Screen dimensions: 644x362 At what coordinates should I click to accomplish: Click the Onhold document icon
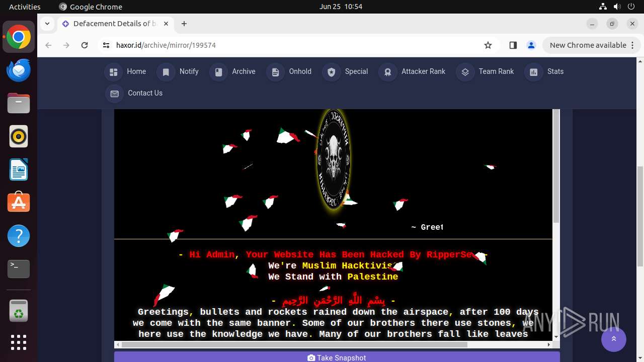point(275,72)
